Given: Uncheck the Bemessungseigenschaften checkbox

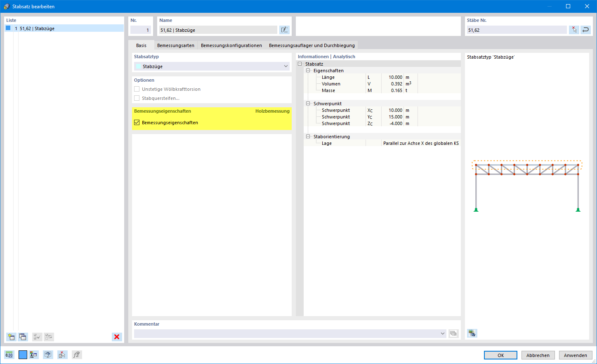Looking at the screenshot, I should [x=137, y=123].
